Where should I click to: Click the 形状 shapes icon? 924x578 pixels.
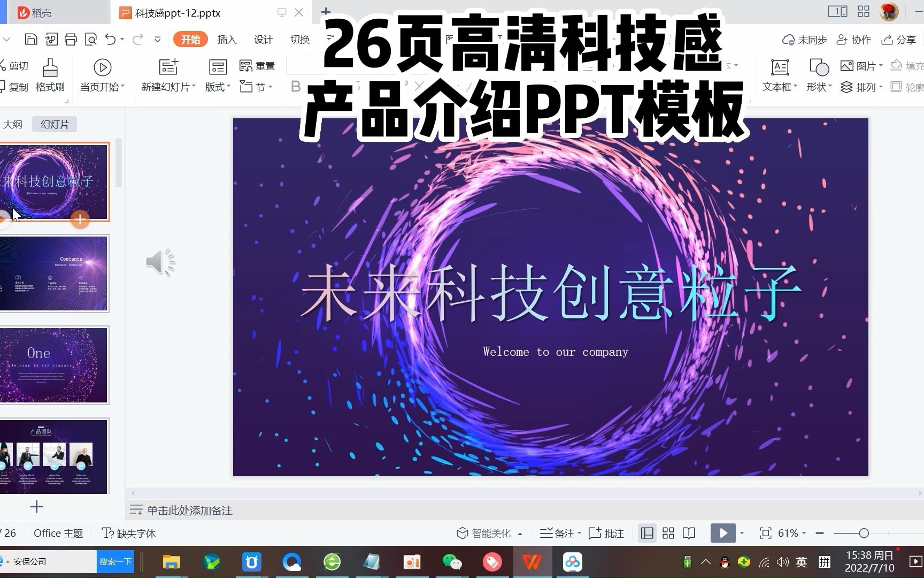click(819, 67)
